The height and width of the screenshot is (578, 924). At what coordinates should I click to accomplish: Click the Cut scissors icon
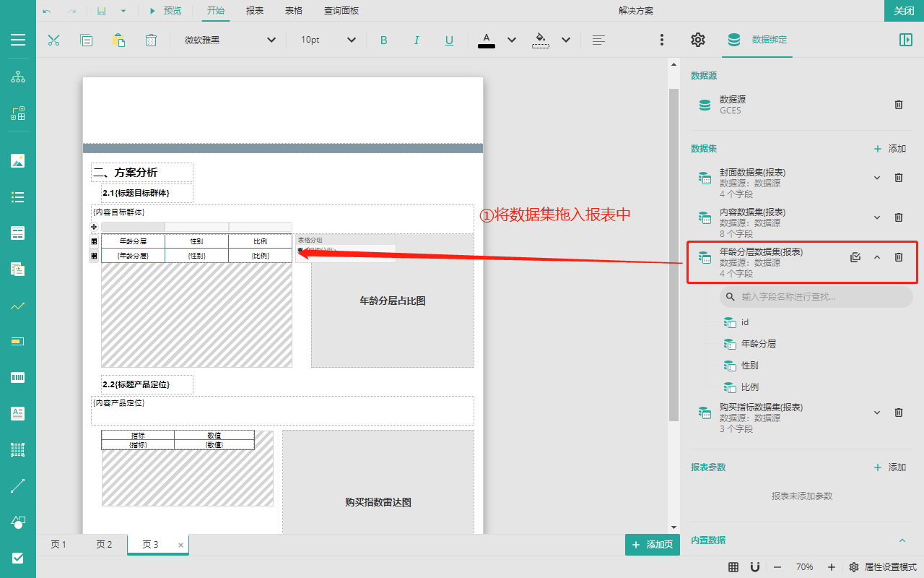[53, 40]
